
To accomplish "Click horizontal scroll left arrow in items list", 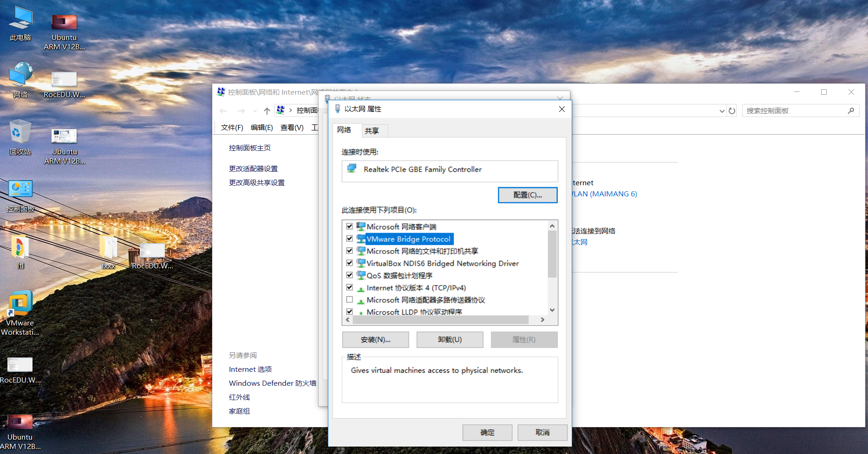I will pyautogui.click(x=348, y=319).
